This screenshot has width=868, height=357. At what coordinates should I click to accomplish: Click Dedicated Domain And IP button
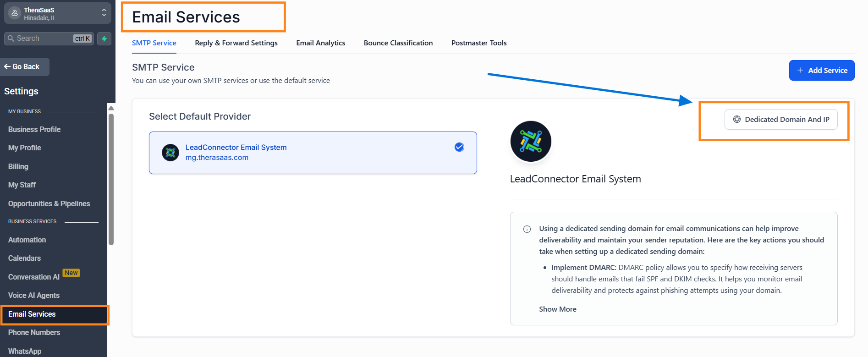tap(781, 119)
